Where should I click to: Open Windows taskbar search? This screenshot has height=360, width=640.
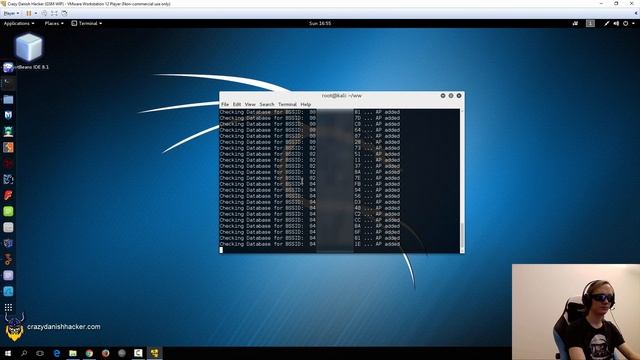(24, 353)
